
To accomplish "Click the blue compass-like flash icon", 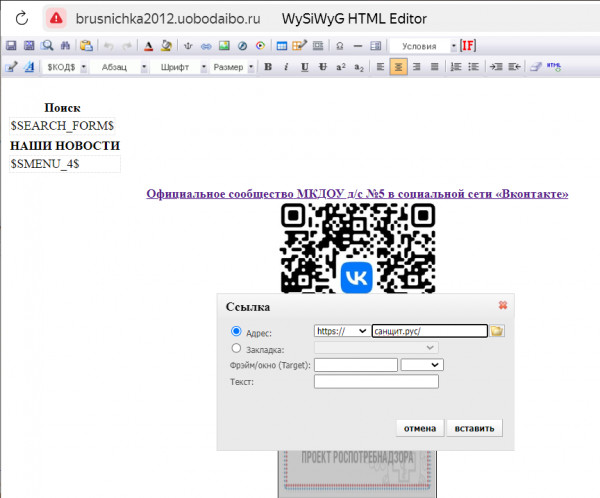I will tap(242, 46).
